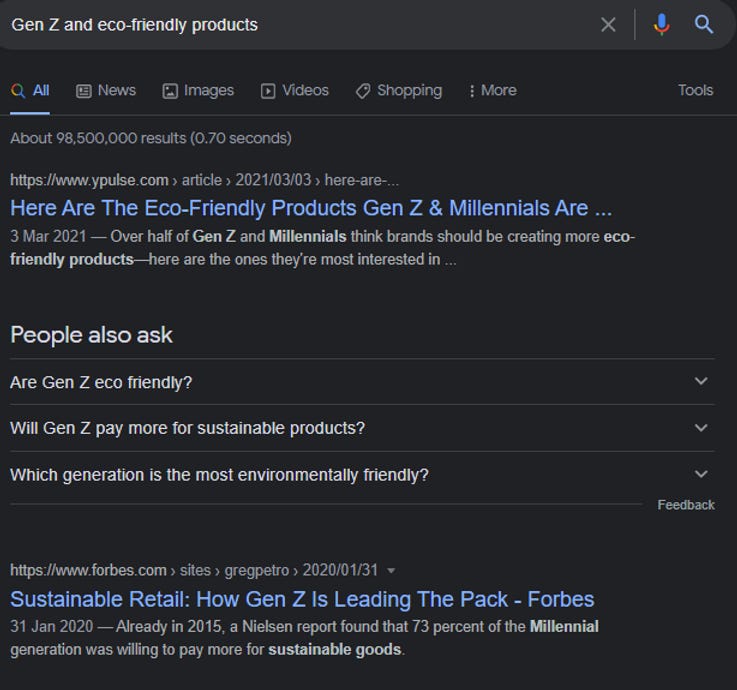Click the 'About 98,500,000 results' text
This screenshot has width=737, height=690.
(x=151, y=138)
